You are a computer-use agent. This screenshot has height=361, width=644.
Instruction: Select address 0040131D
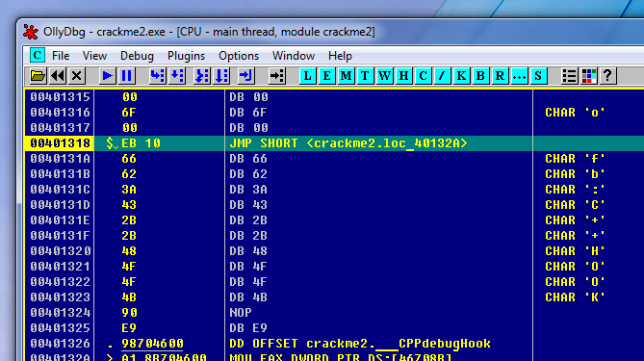(x=60, y=205)
